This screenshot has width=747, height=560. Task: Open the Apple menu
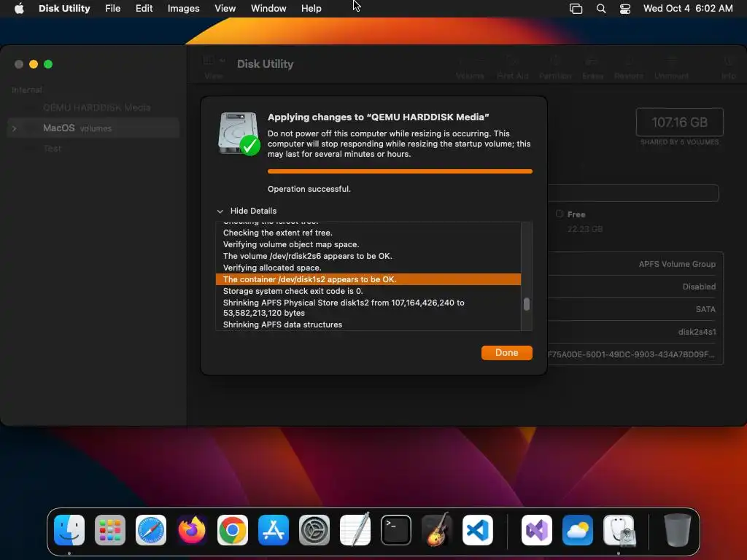pos(19,9)
